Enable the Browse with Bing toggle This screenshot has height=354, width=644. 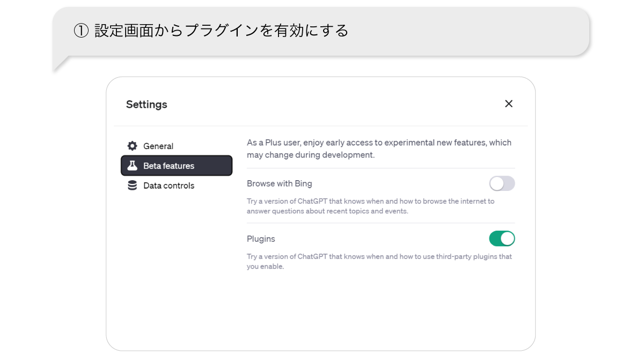[x=502, y=184]
